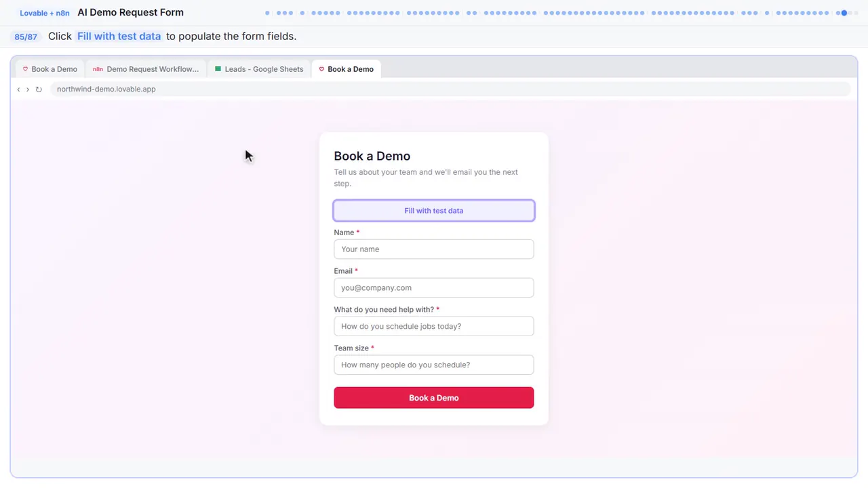Click the 'What do you need help with?' field

coord(434,327)
